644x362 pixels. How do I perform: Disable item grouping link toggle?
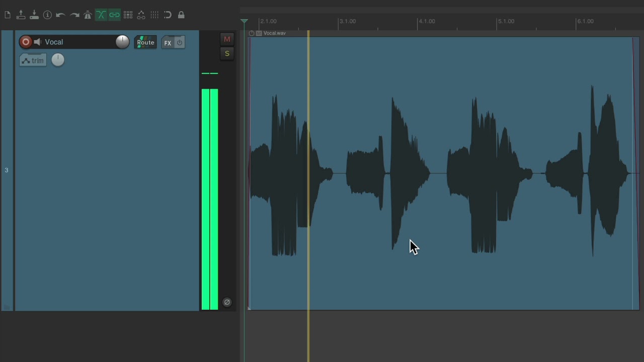(114, 15)
